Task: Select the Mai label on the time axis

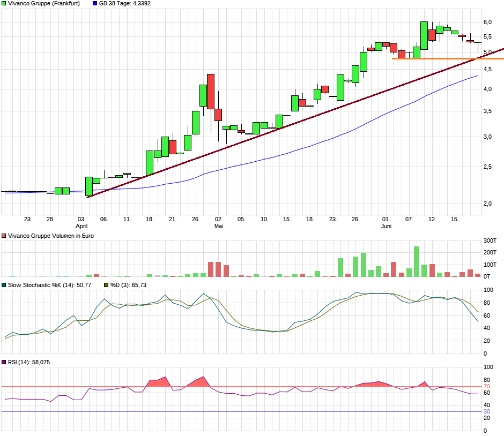Action: coord(218,226)
